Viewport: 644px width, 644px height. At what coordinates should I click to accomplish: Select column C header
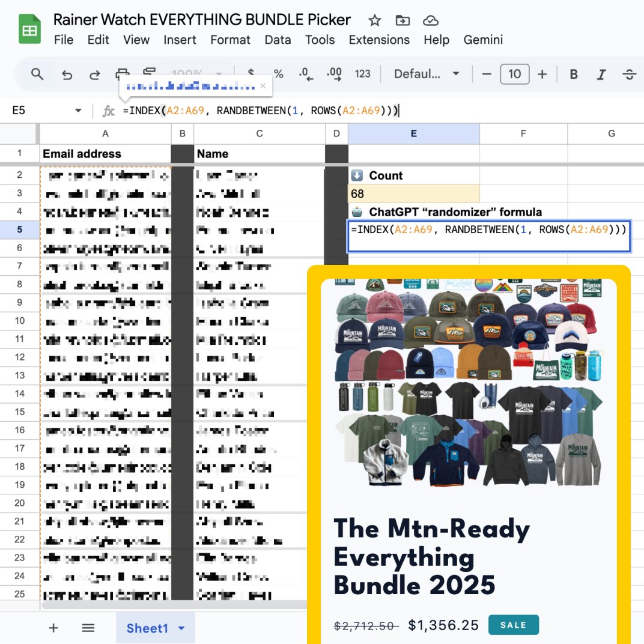(259, 133)
